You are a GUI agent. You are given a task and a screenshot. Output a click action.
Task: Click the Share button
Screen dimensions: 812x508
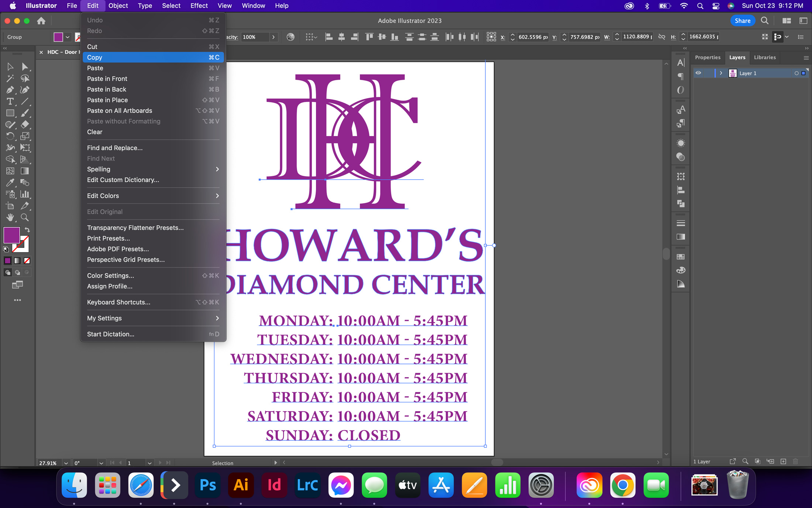(x=742, y=21)
